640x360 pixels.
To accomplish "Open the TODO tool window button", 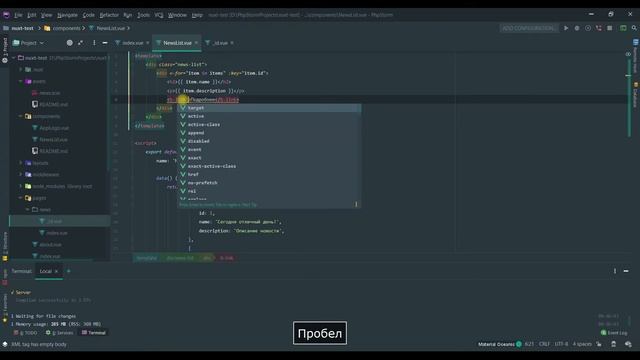I will [x=25, y=333].
